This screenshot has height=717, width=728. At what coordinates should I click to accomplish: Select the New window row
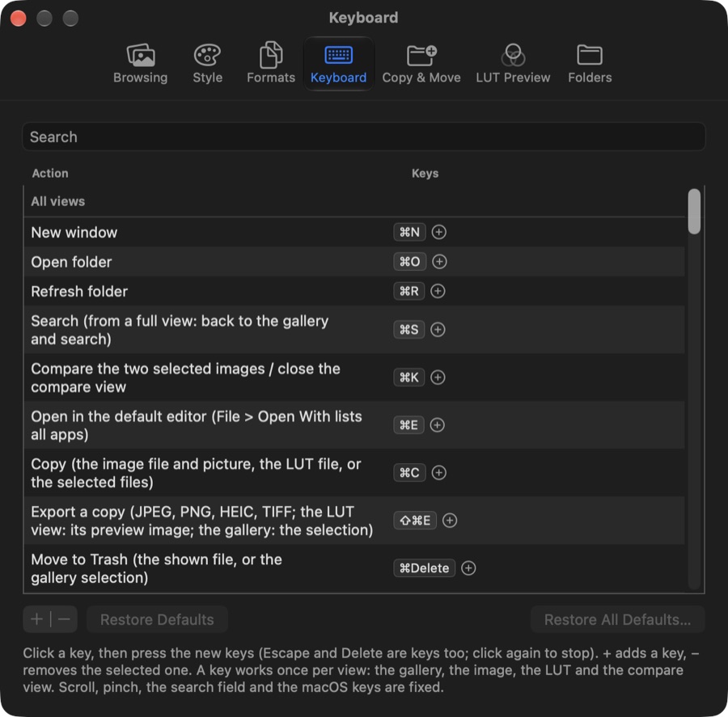pos(354,232)
